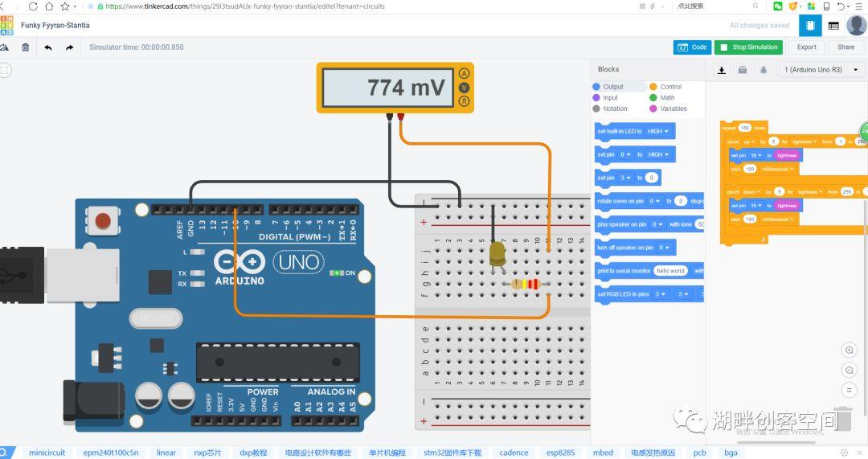Click the project name Funky Fyyran-Stantia
This screenshot has width=868, height=459.
pos(55,26)
